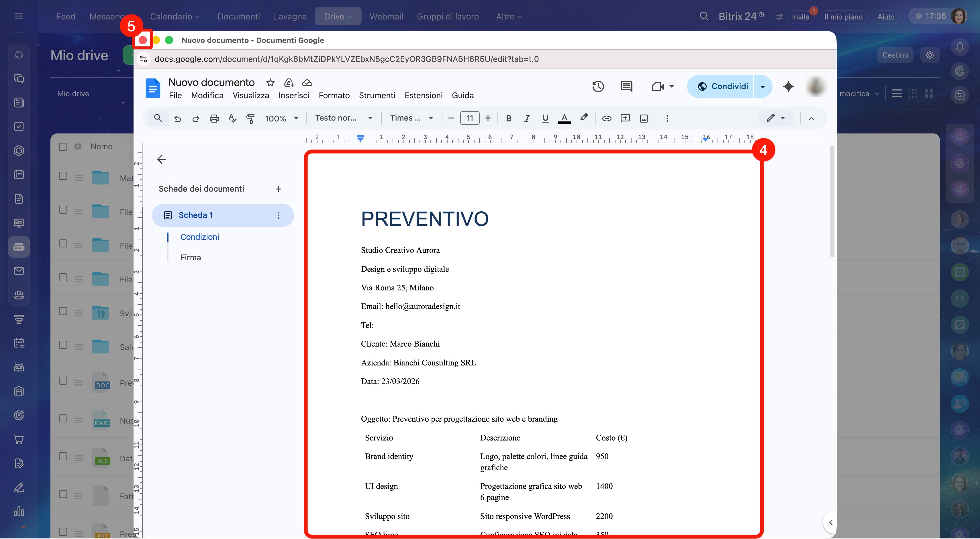
Task: Click the Condividi share button
Action: pyautogui.click(x=722, y=86)
